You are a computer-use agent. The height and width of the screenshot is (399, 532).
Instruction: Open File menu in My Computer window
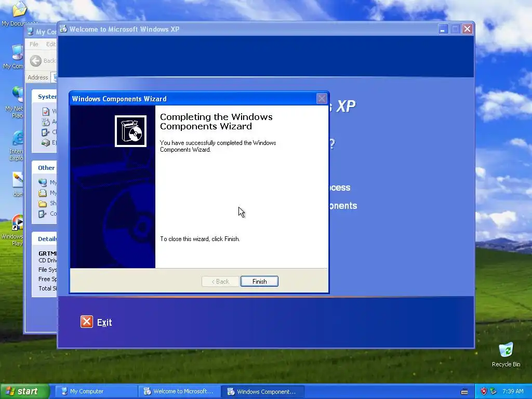[34, 44]
